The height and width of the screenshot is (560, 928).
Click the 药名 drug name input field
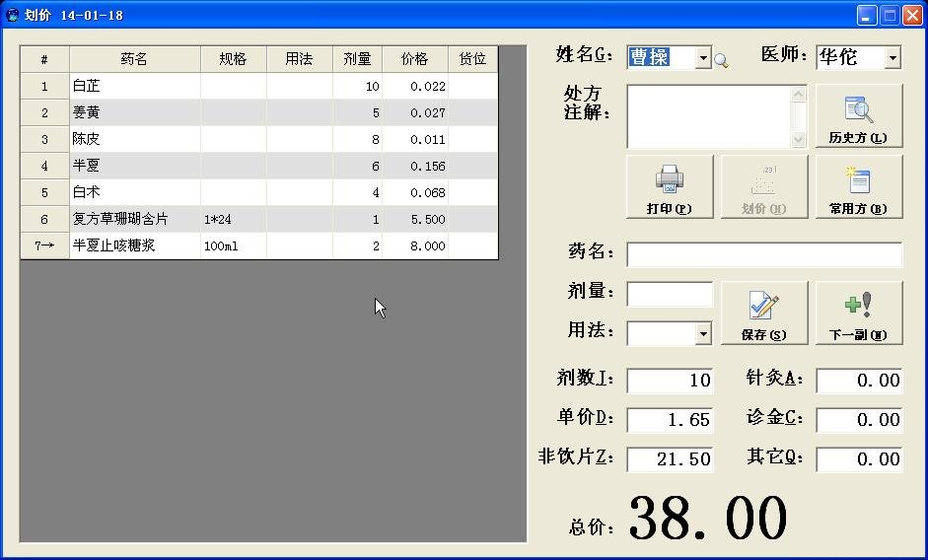coord(764,254)
